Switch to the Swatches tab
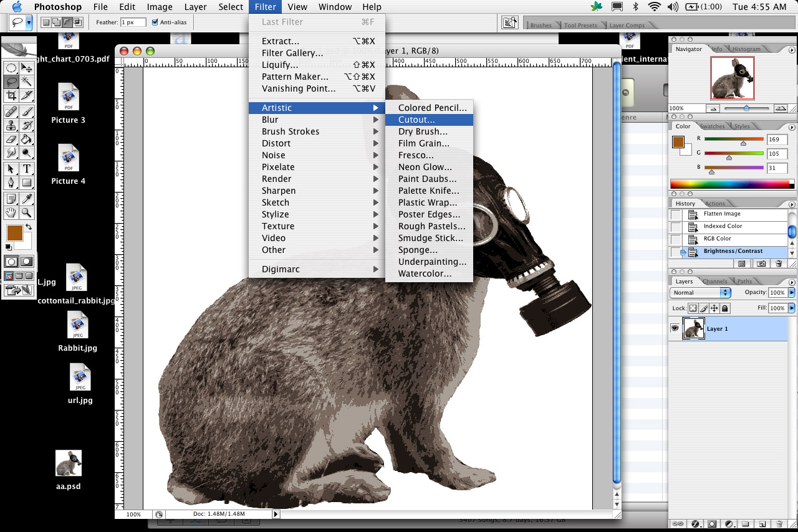Screen dimensions: 798x532 pos(711,126)
